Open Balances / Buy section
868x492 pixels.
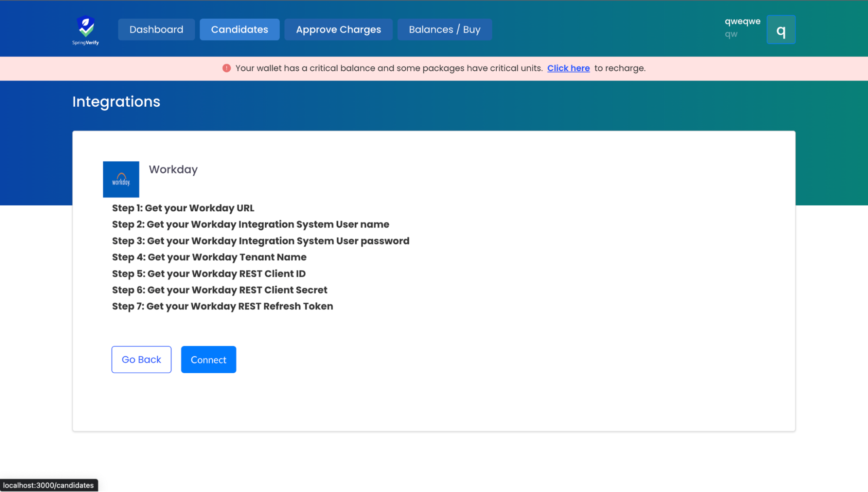click(444, 30)
